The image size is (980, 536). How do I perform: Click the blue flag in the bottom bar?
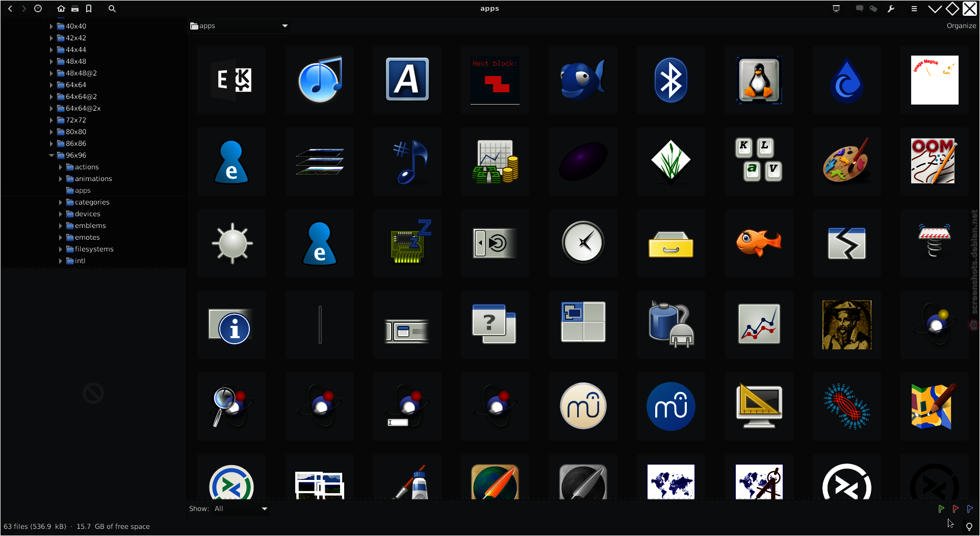click(970, 509)
